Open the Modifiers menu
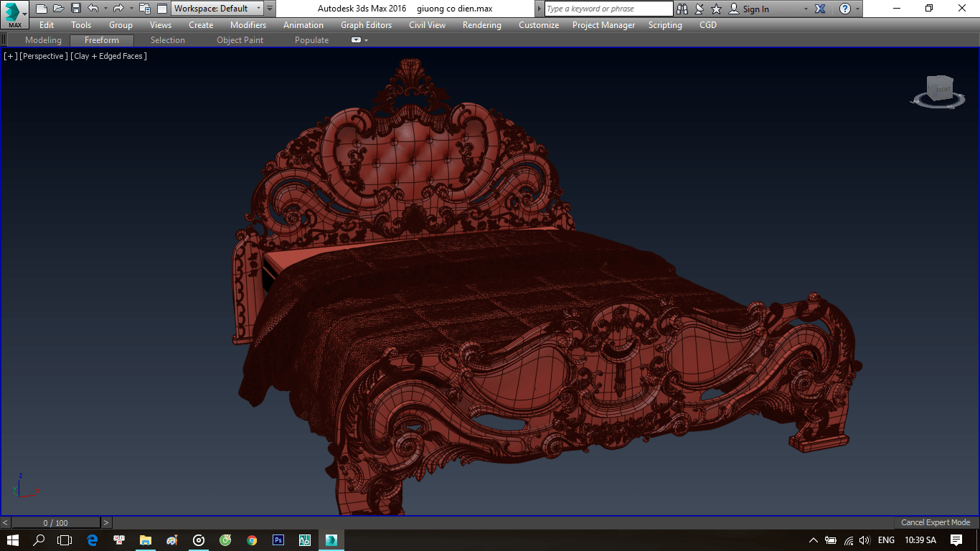The height and width of the screenshot is (551, 980). coord(248,25)
